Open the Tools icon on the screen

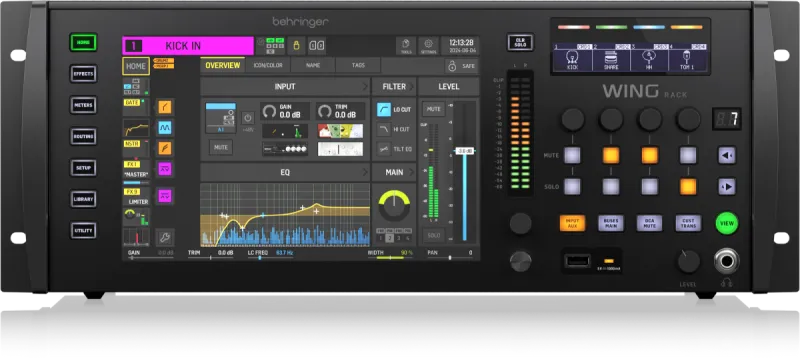[406, 45]
